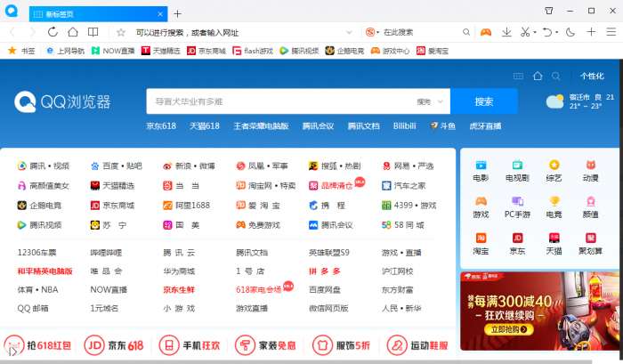Bookmark this page with star icon

click(x=121, y=33)
